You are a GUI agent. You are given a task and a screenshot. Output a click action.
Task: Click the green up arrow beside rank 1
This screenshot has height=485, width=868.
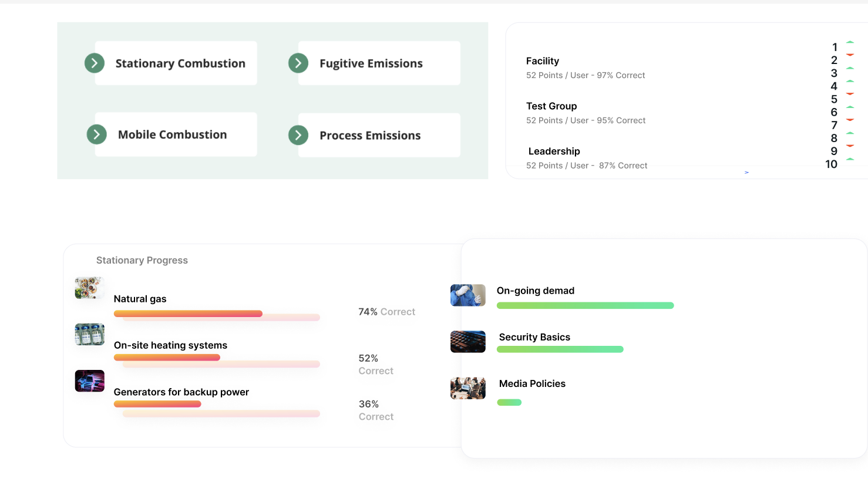[x=850, y=42]
